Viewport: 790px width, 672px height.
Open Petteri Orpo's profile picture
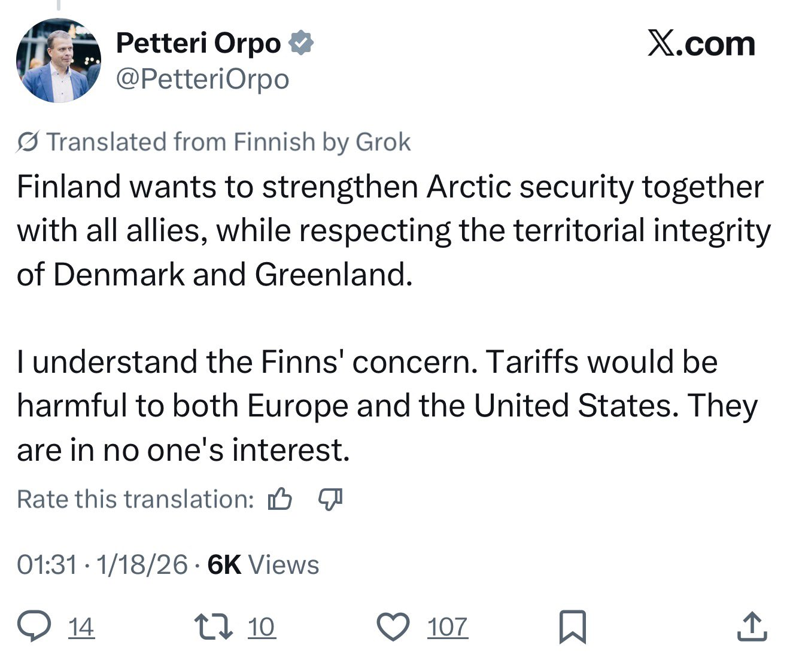click(x=58, y=60)
